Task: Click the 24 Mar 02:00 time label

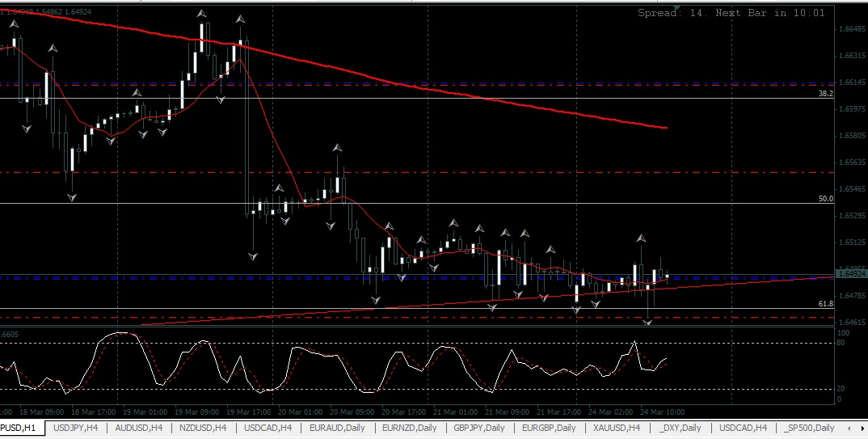Action: pyautogui.click(x=610, y=412)
